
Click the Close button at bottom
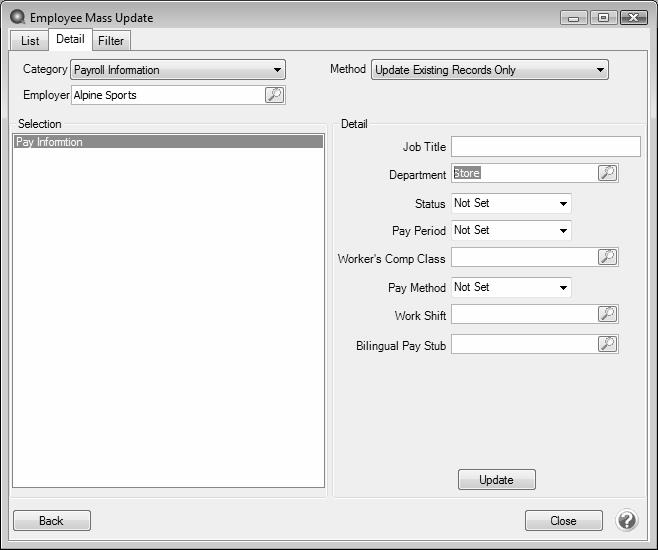click(x=563, y=520)
